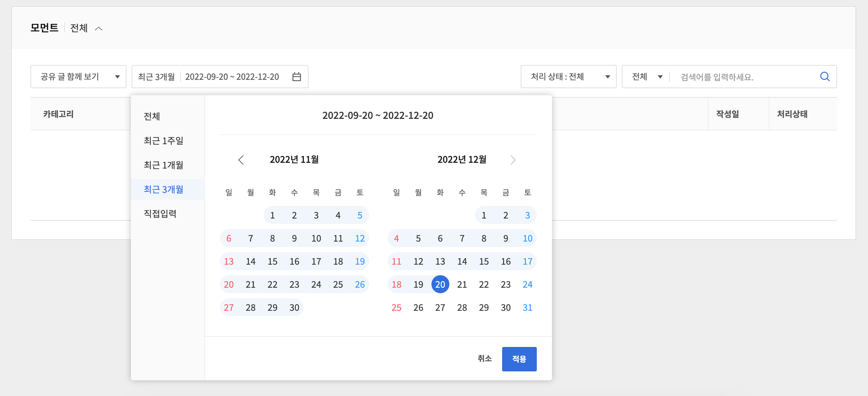Image resolution: width=868 pixels, height=396 pixels.
Task: Go to previous month with left arrow
Action: pyautogui.click(x=241, y=160)
